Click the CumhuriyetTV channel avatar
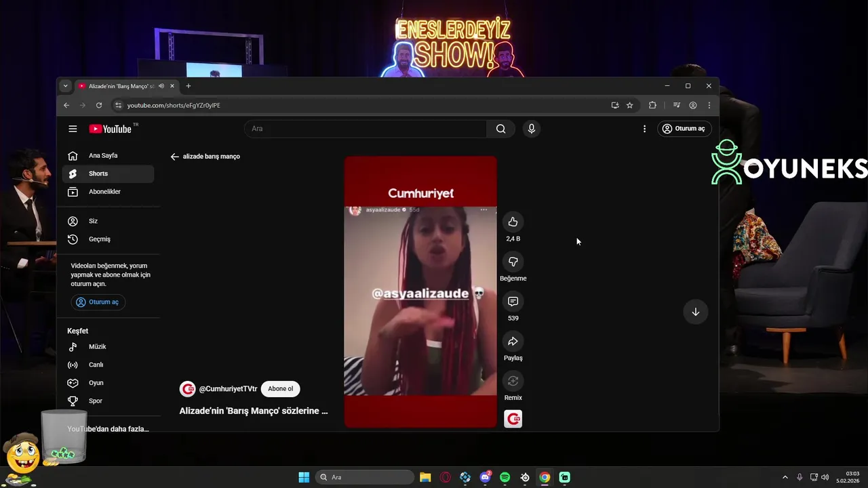Viewport: 868px width, 488px height. [187, 389]
